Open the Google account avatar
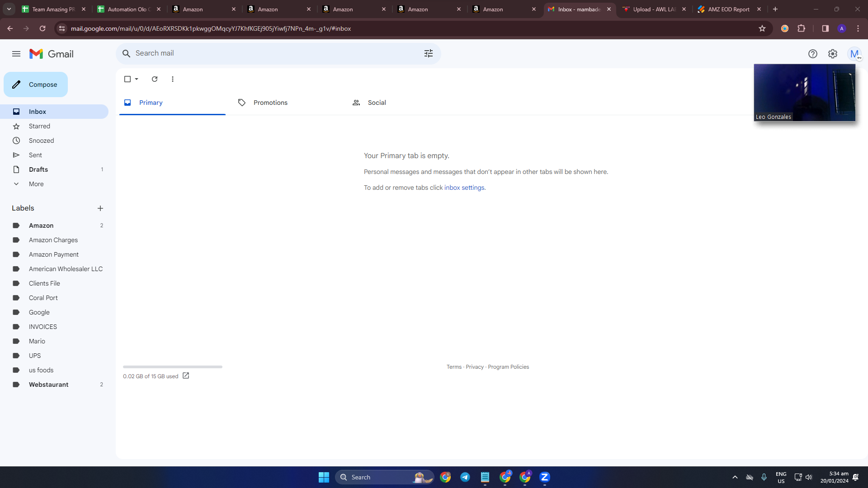 (x=854, y=54)
